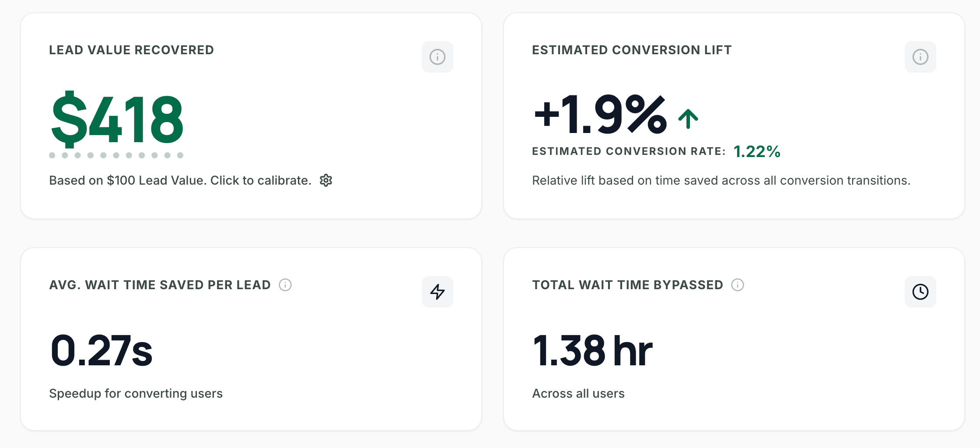The image size is (980, 448).
Task: Click to calibrate the lead value
Action: (180, 180)
